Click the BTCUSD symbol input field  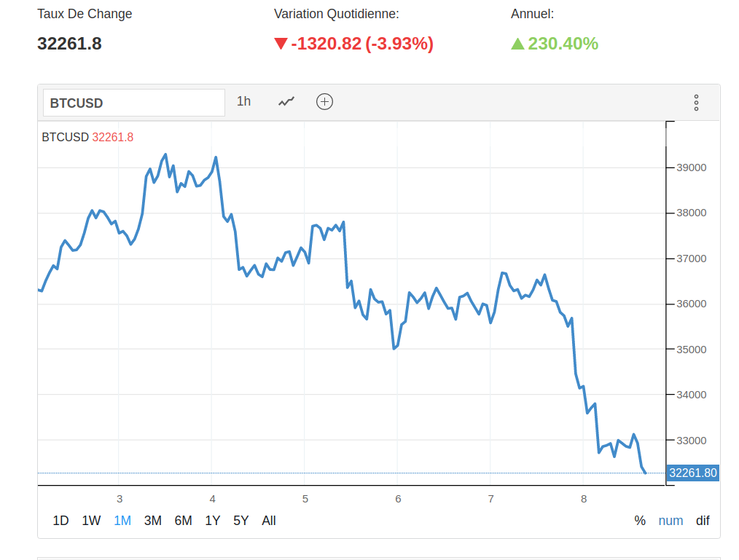[x=133, y=103]
